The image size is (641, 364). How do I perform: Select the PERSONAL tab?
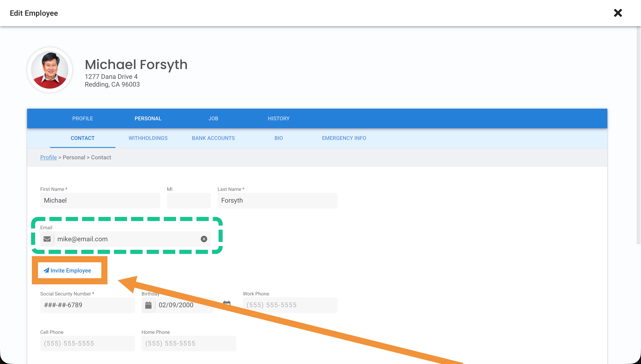click(148, 118)
